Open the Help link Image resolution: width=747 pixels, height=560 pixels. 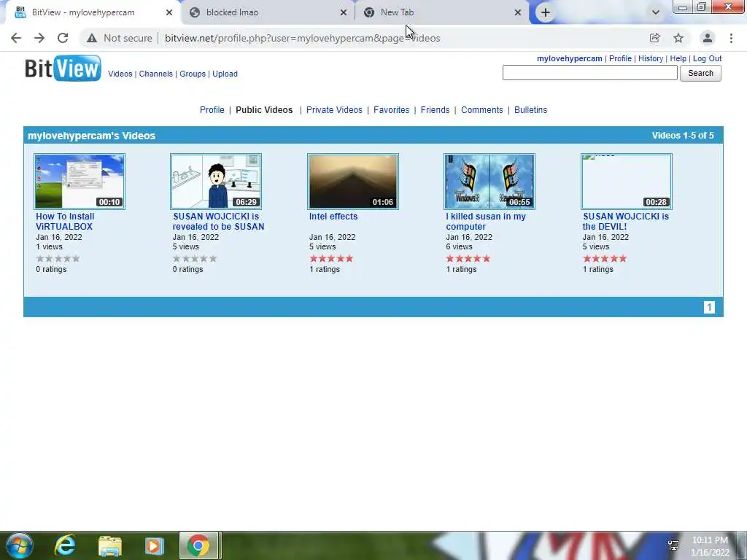[678, 58]
